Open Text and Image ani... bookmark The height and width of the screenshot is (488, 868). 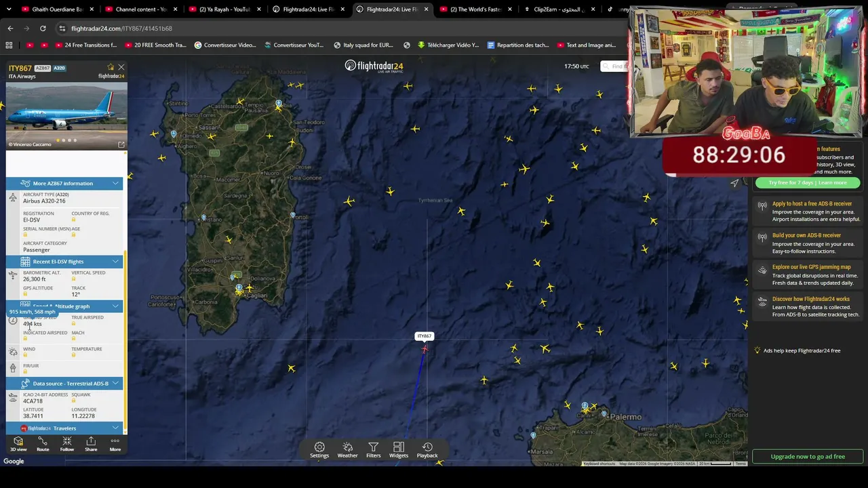coord(586,45)
